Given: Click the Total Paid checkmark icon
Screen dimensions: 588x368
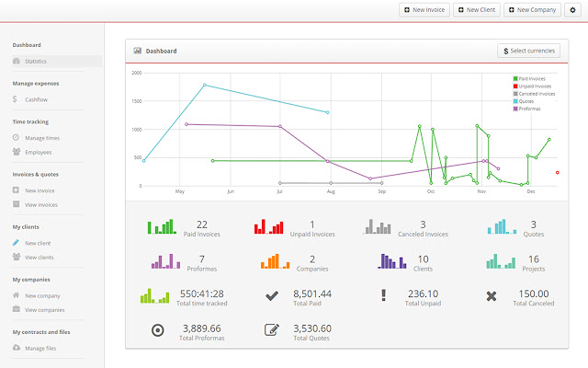Looking at the screenshot, I should coord(272,296).
